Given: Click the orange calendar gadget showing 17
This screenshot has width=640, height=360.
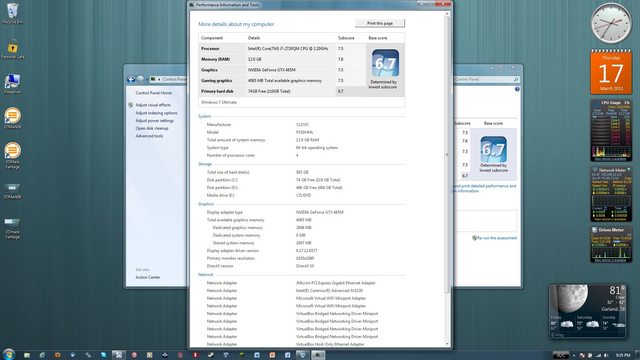Looking at the screenshot, I should pyautogui.click(x=611, y=72).
